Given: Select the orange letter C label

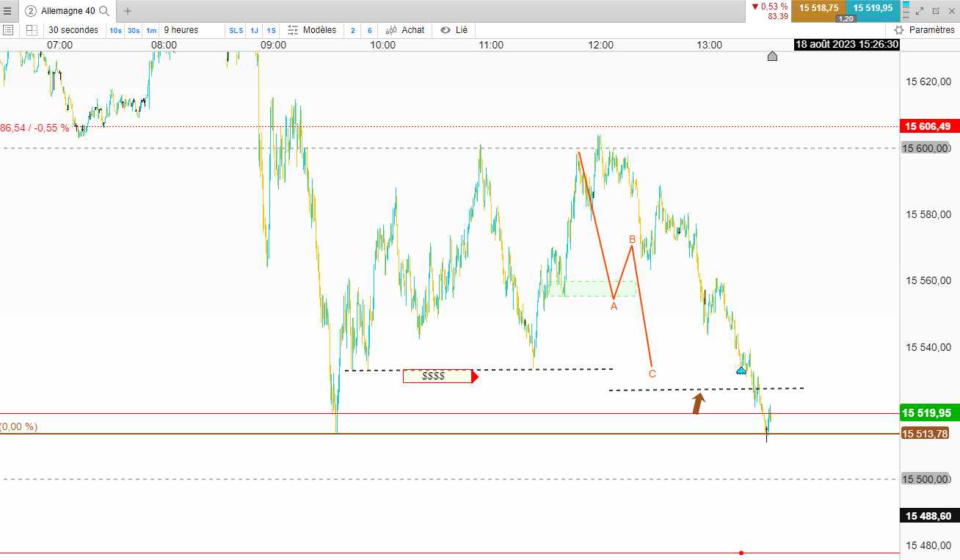Looking at the screenshot, I should [x=652, y=374].
